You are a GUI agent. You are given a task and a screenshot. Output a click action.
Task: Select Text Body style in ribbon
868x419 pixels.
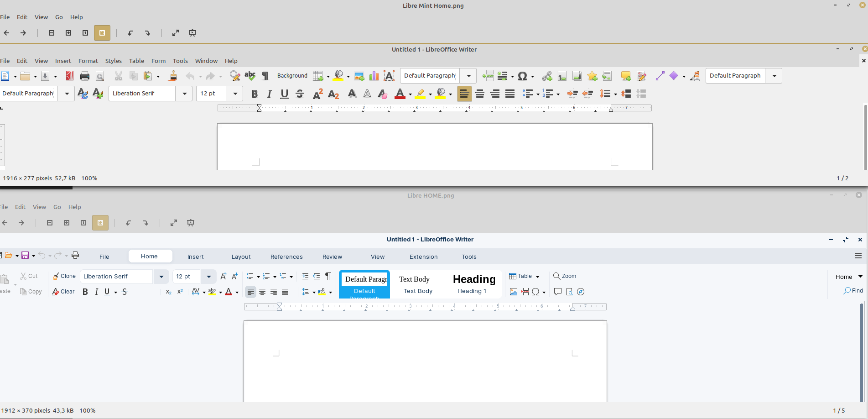coord(417,284)
